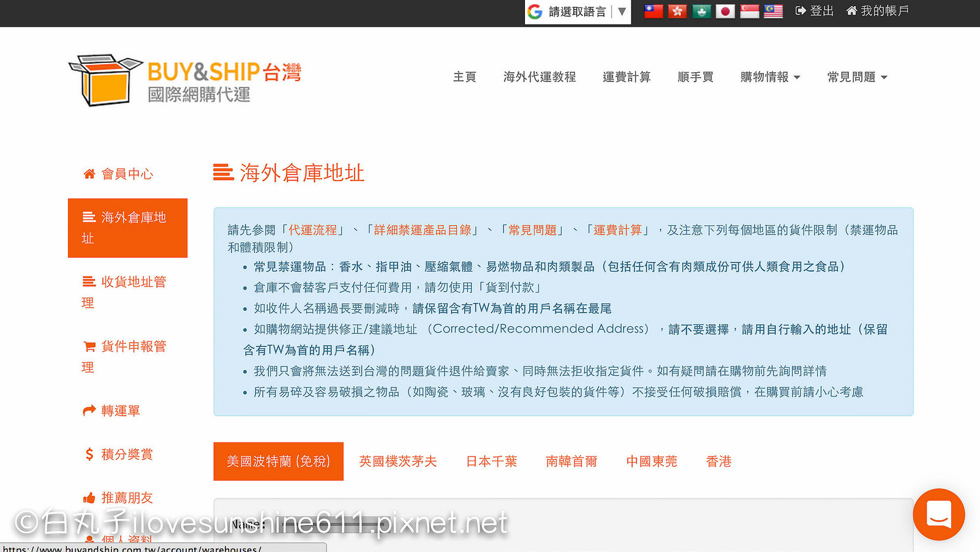Switch to the 日本千葉 warehouse tab
The width and height of the screenshot is (980, 552).
tap(491, 461)
